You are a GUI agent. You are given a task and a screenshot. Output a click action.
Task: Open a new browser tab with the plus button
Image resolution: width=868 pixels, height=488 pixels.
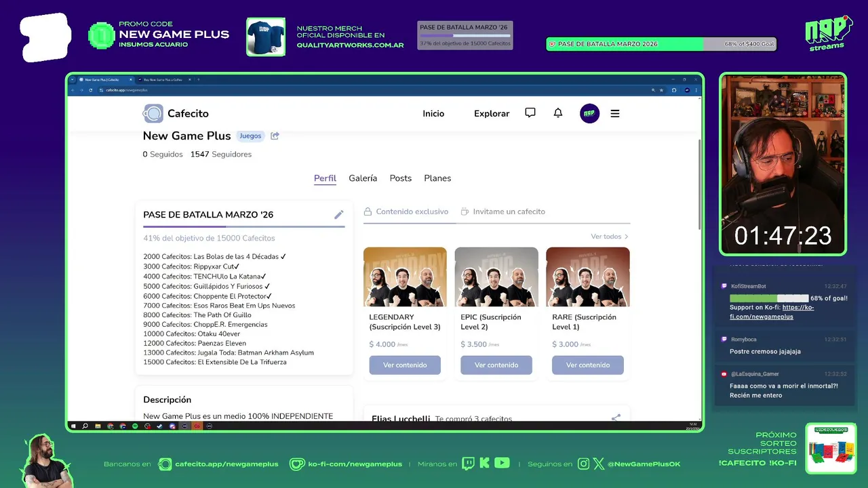198,79
